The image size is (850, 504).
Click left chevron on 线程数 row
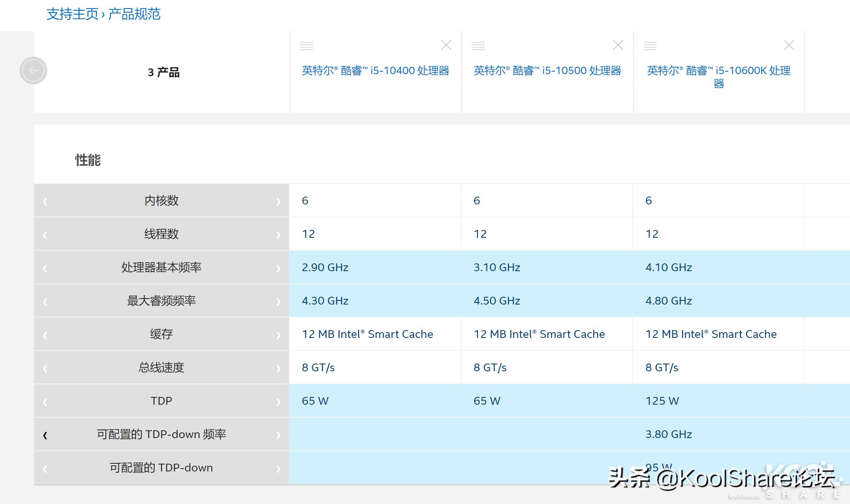[45, 235]
